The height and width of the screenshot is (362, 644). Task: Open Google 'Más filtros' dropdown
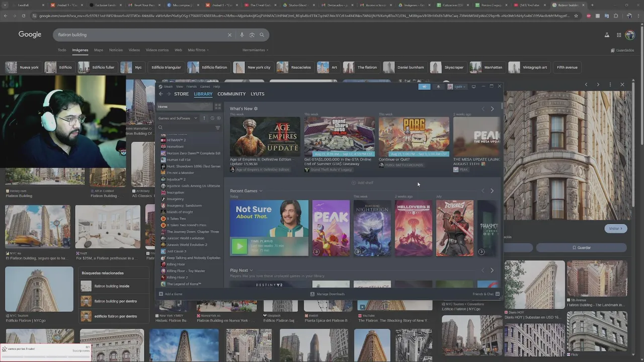click(x=198, y=50)
